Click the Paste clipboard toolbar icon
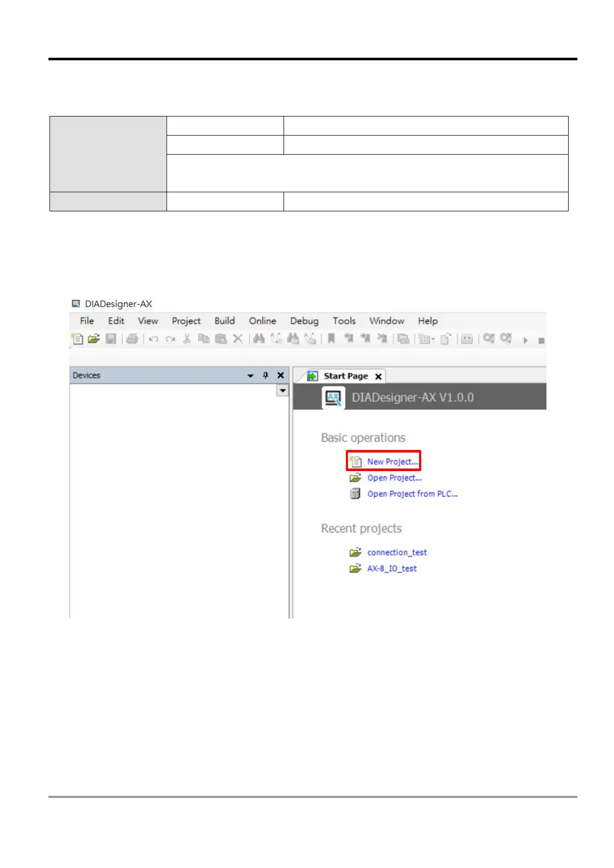Viewport: 614px width, 868px height. tap(221, 339)
